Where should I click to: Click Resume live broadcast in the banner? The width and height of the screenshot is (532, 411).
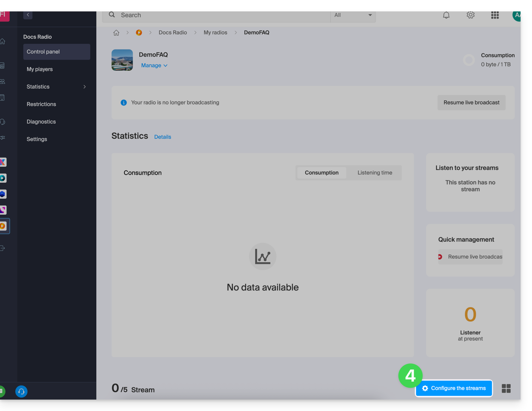pyautogui.click(x=471, y=103)
